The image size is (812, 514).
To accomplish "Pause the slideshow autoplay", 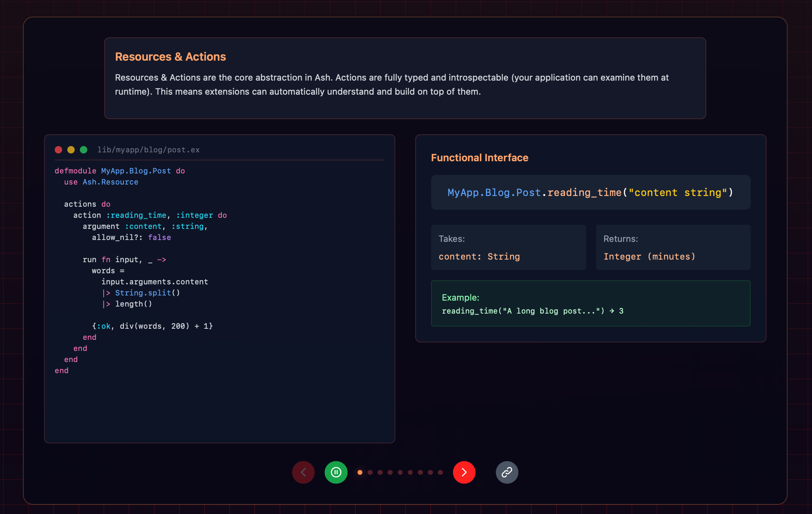I will coord(336,472).
